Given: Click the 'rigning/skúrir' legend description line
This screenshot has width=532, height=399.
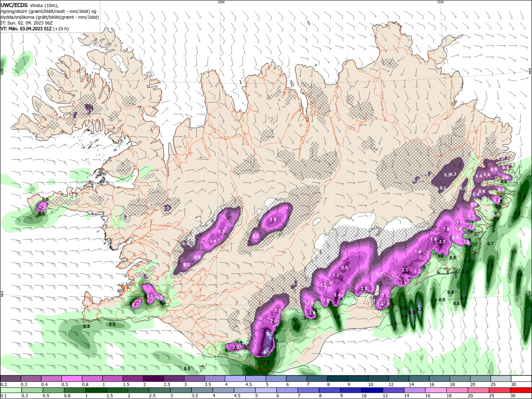Looking at the screenshot, I should [x=48, y=11].
